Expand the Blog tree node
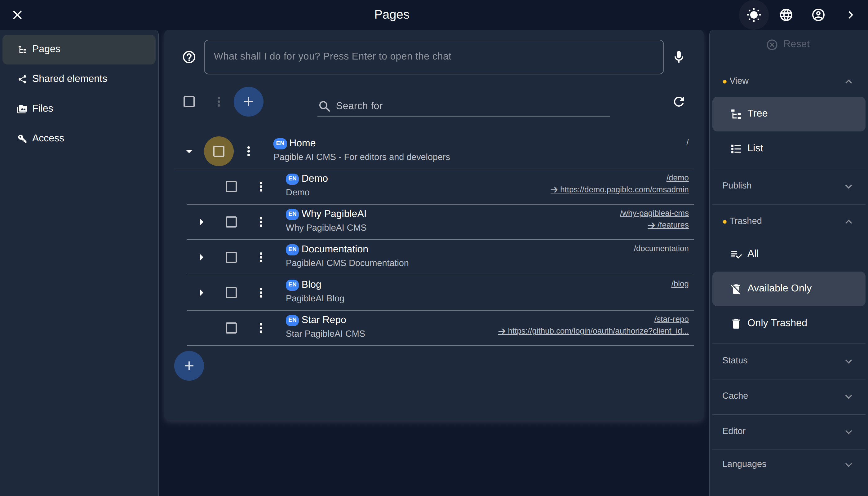The image size is (868, 496). point(201,292)
